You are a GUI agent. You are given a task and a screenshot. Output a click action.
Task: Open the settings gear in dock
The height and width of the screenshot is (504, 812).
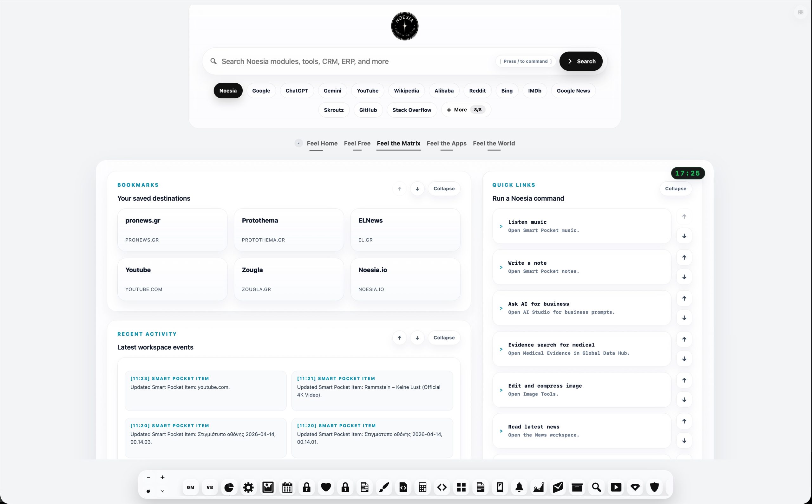[248, 487]
